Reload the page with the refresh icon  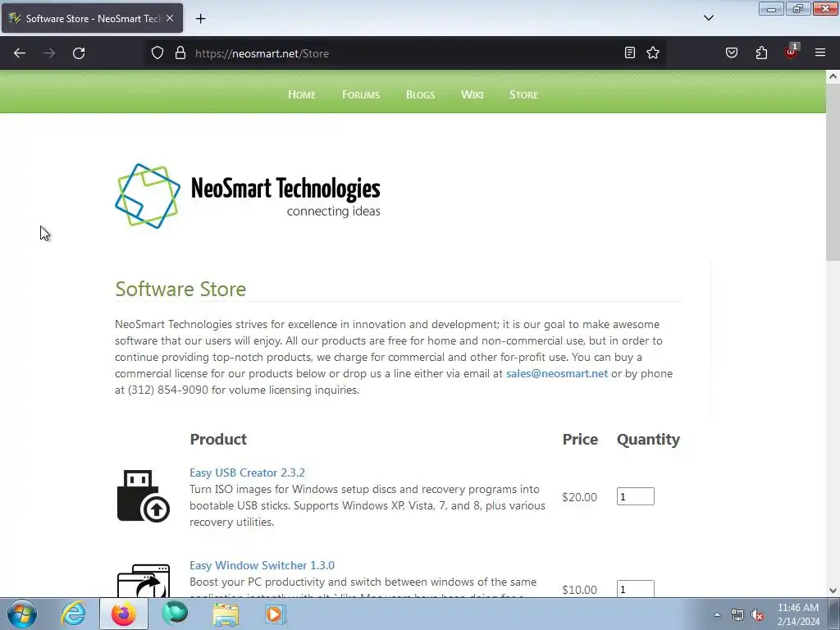tap(79, 53)
